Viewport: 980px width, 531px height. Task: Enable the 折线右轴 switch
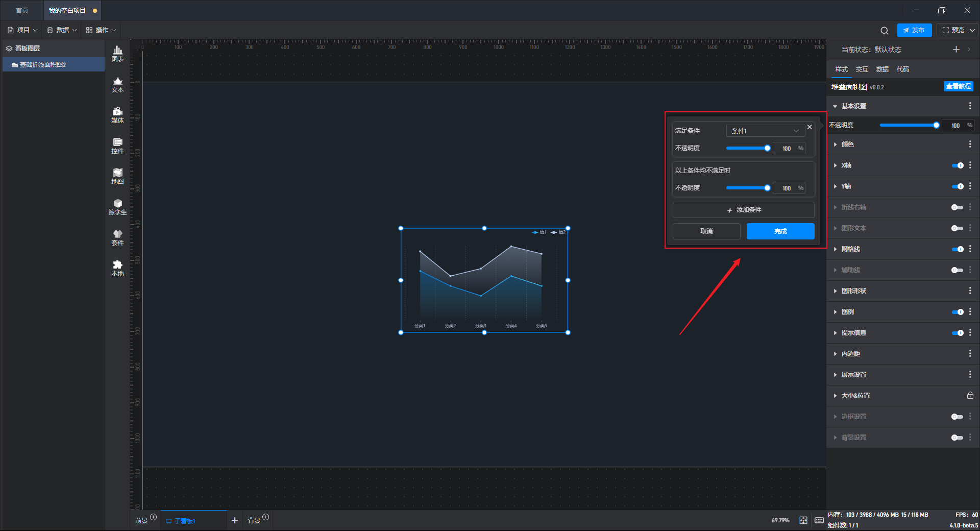(958, 207)
